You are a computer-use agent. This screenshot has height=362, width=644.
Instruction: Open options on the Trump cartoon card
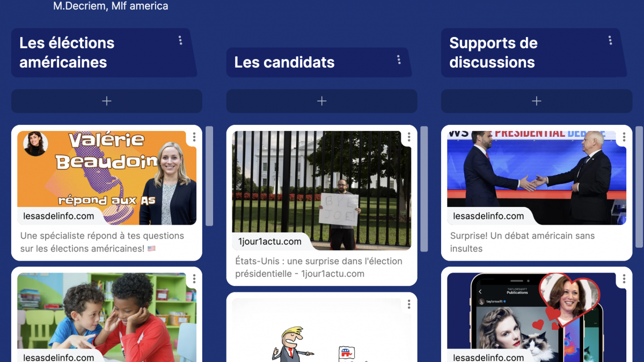point(409,305)
